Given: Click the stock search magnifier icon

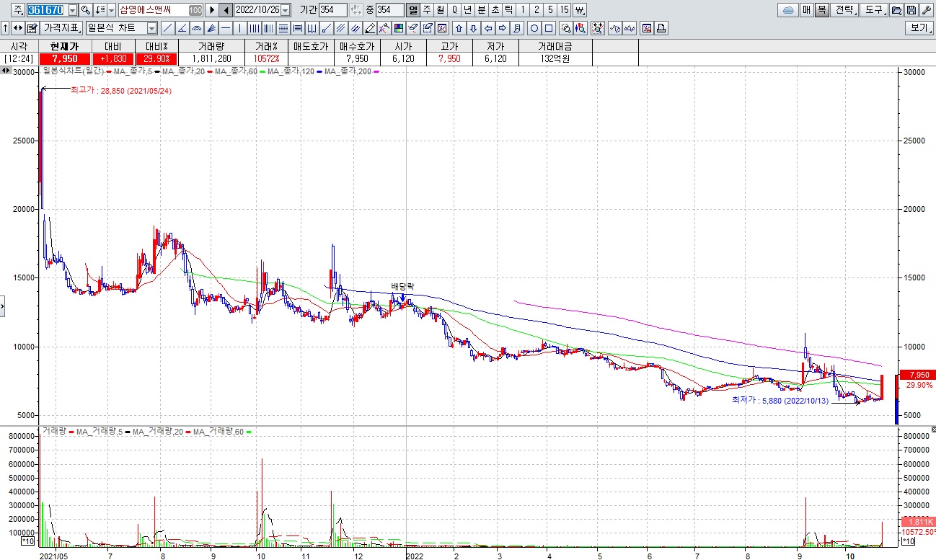Looking at the screenshot, I should [x=85, y=10].
